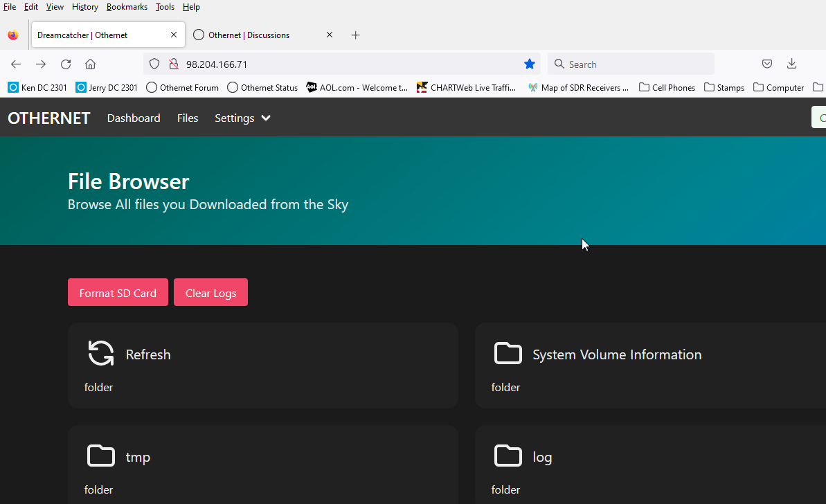
Task: Click the Refresh circular arrows icon
Action: (x=100, y=353)
